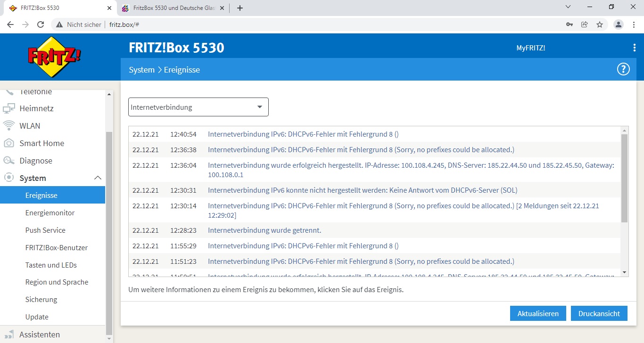
Task: Open saved passwords key icon
Action: [x=570, y=24]
